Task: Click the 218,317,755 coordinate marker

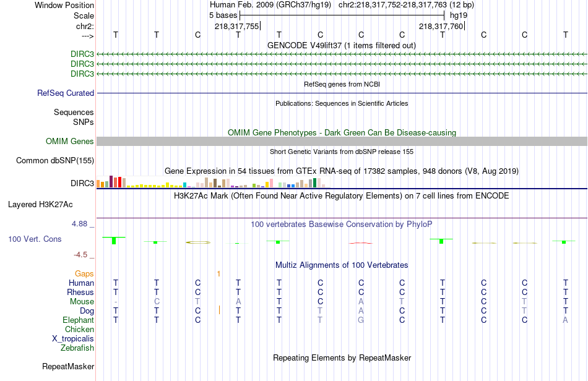Action: [236, 26]
